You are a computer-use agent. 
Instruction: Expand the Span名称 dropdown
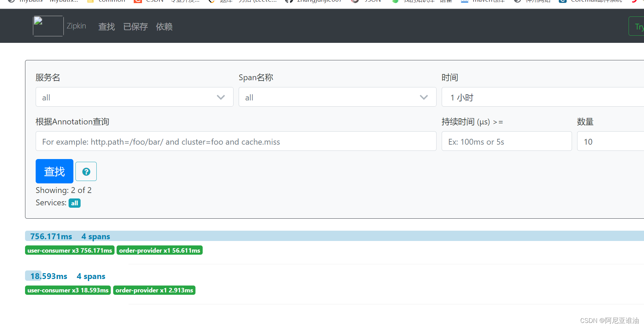pyautogui.click(x=337, y=97)
